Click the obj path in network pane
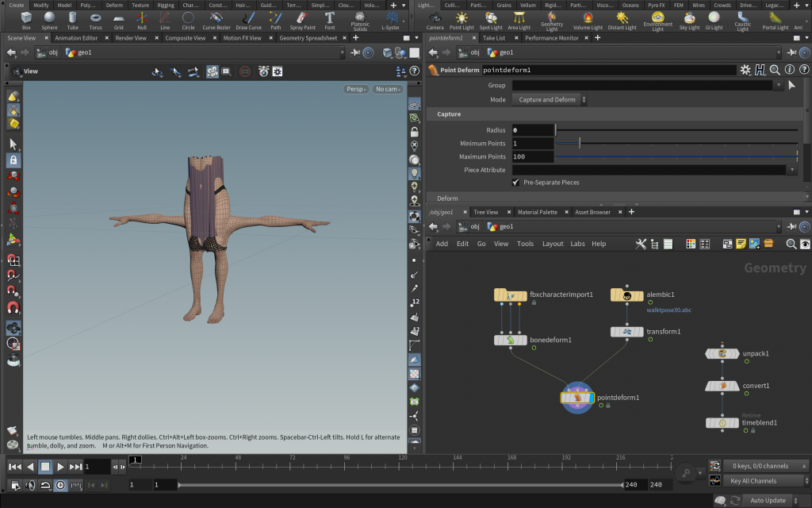 [469, 226]
